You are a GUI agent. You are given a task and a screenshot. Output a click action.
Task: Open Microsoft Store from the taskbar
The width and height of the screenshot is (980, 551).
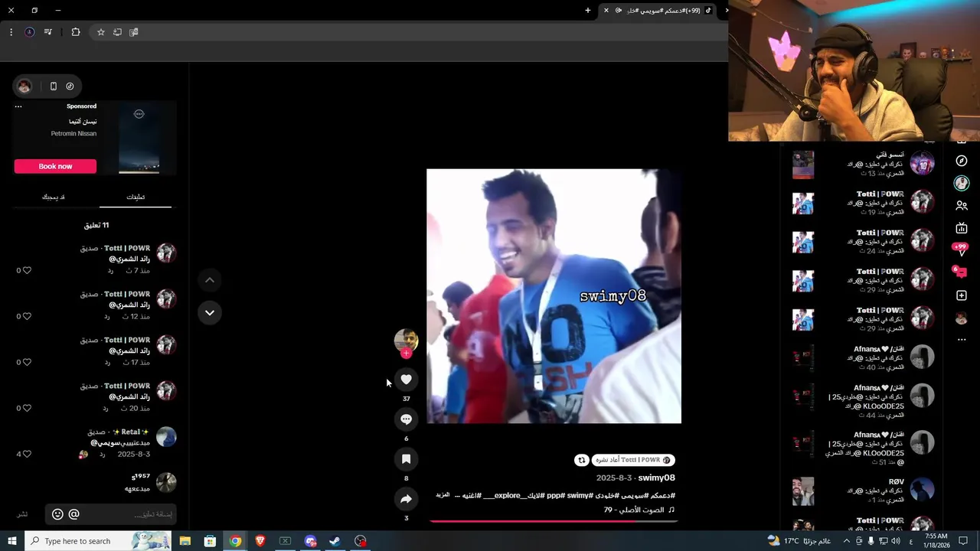point(210,541)
